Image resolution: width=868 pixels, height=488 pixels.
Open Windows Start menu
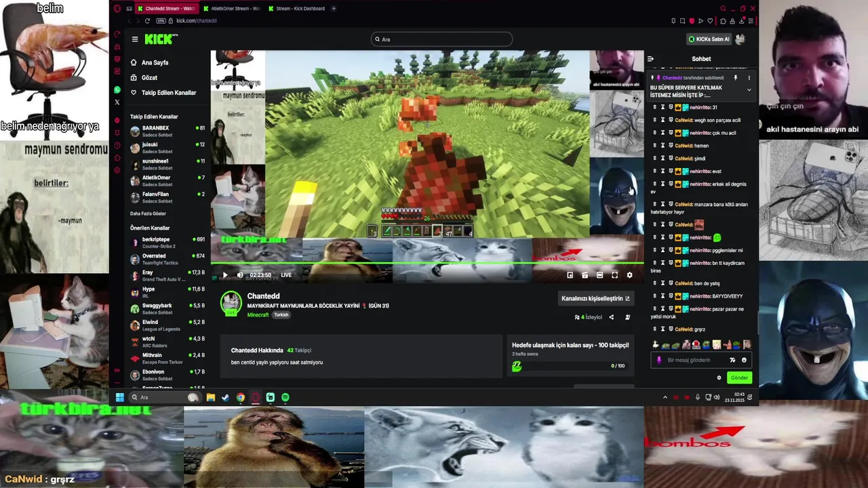point(119,397)
